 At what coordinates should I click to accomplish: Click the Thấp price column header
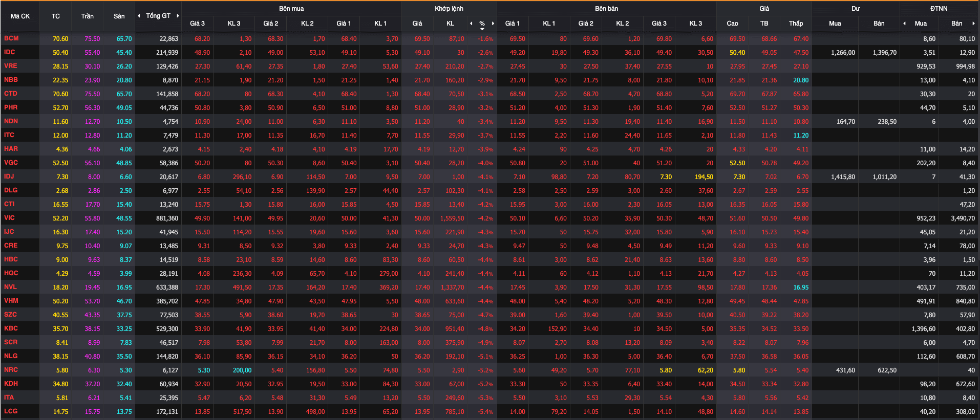pyautogui.click(x=796, y=24)
